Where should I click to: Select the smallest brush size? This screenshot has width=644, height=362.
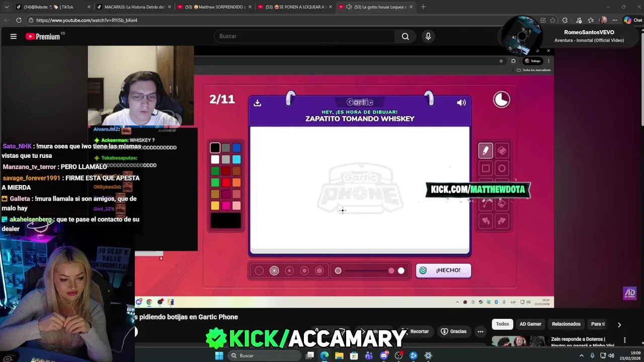coord(259,270)
